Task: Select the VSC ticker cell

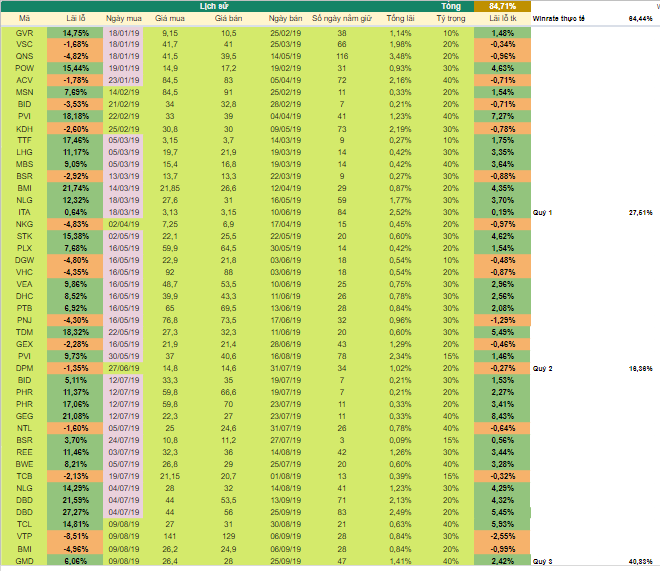Action: pos(24,45)
